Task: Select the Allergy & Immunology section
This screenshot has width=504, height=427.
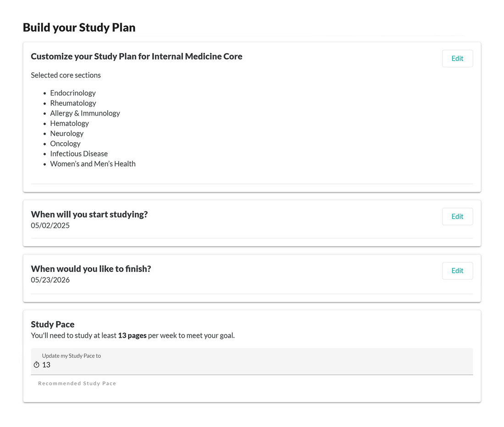Action: pyautogui.click(x=85, y=113)
